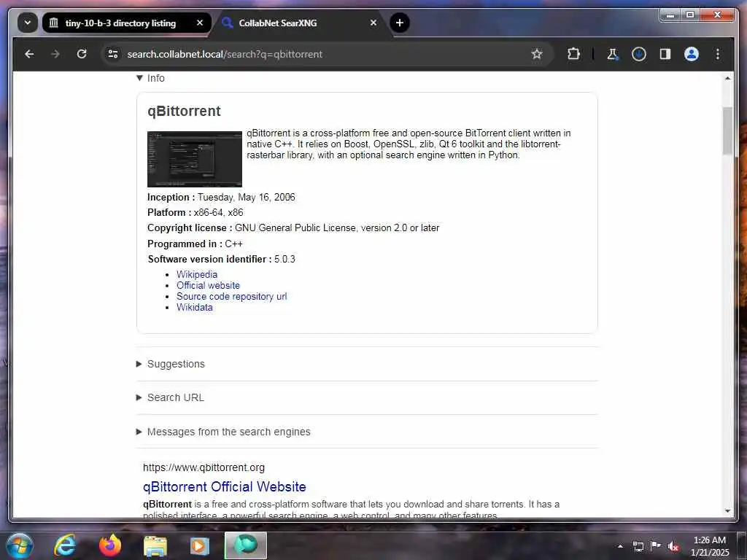
Task: Open Chrome Labs flask icon
Action: tap(612, 54)
